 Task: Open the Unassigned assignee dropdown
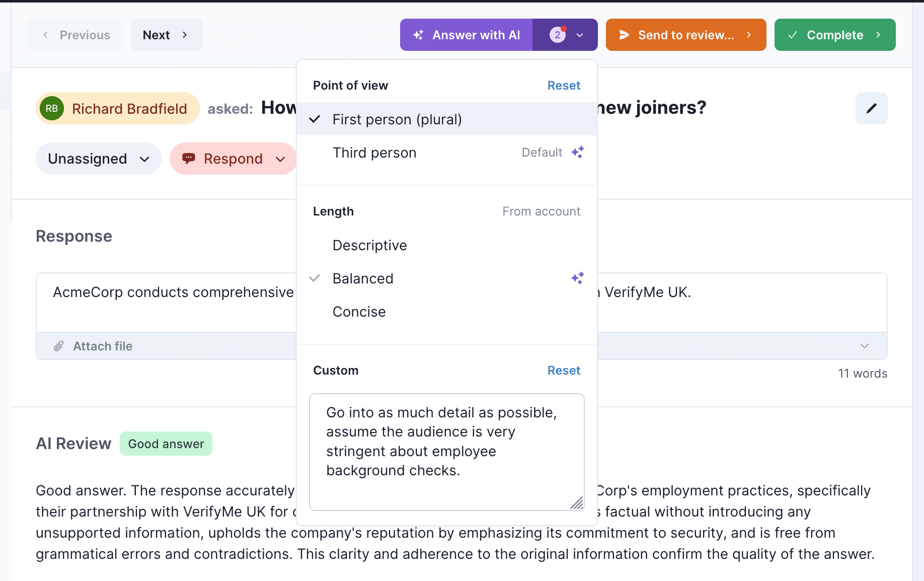point(99,159)
